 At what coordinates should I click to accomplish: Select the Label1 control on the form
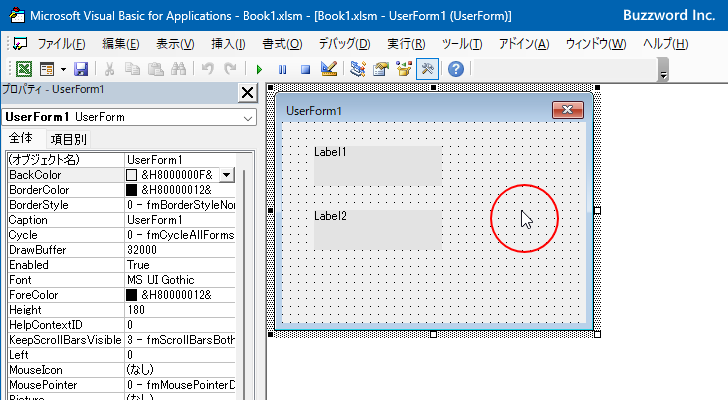coord(377,166)
